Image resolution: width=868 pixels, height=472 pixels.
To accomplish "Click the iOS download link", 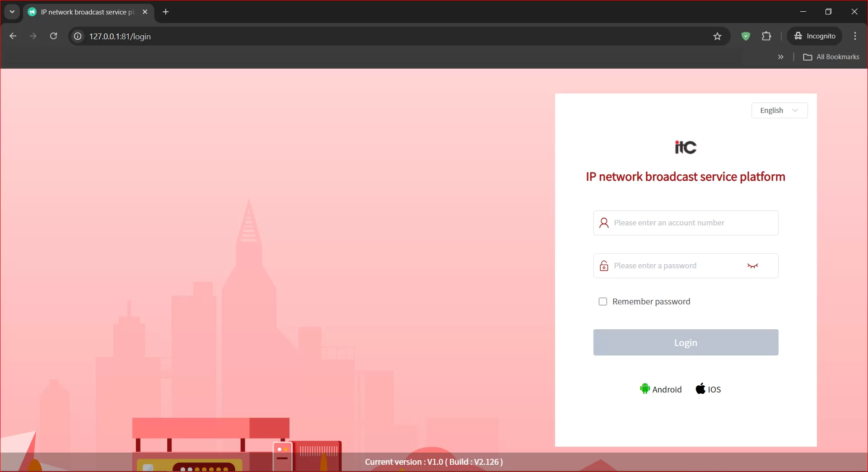I will pyautogui.click(x=708, y=389).
